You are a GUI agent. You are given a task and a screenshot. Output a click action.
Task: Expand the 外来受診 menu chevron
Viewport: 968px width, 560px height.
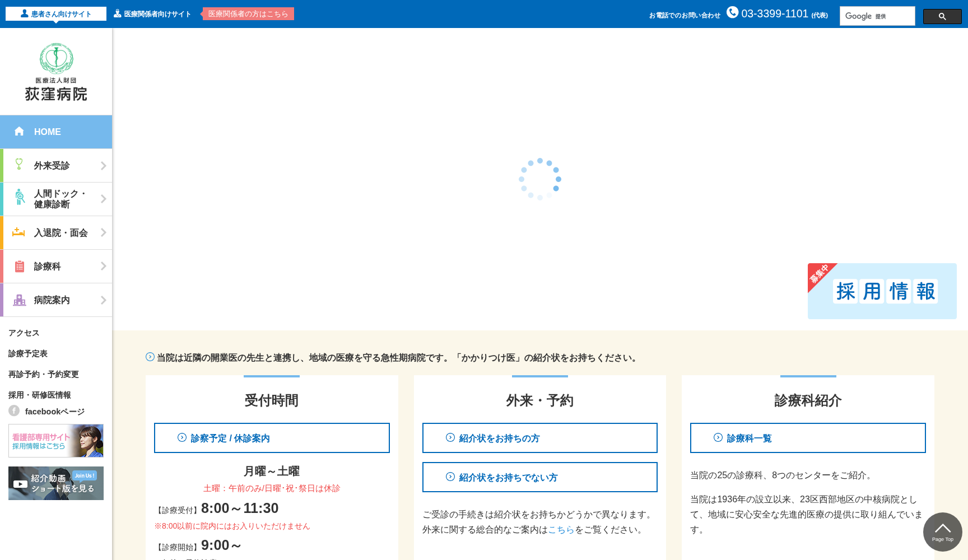click(103, 165)
